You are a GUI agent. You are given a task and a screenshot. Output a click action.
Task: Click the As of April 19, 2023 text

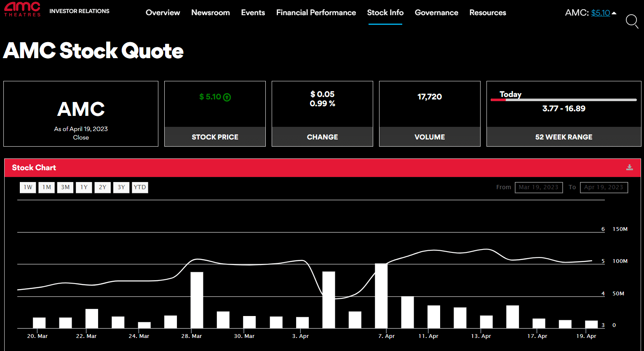[x=81, y=129]
